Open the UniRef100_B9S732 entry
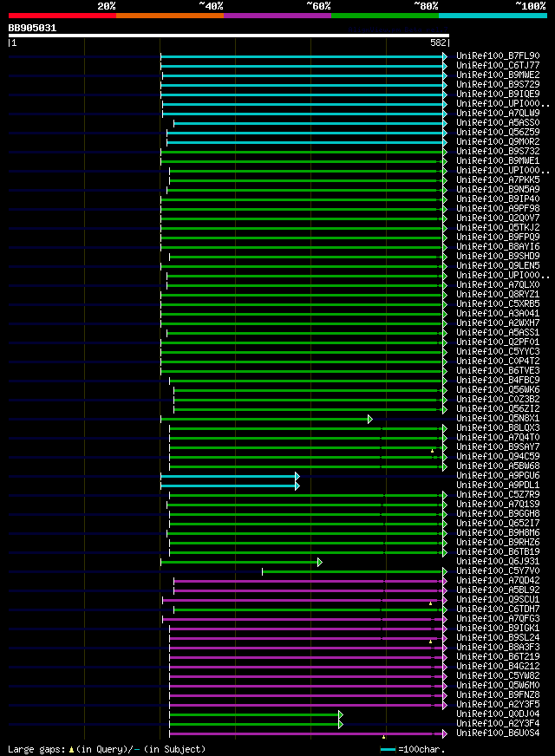The height and width of the screenshot is (756, 555). pyautogui.click(x=498, y=152)
